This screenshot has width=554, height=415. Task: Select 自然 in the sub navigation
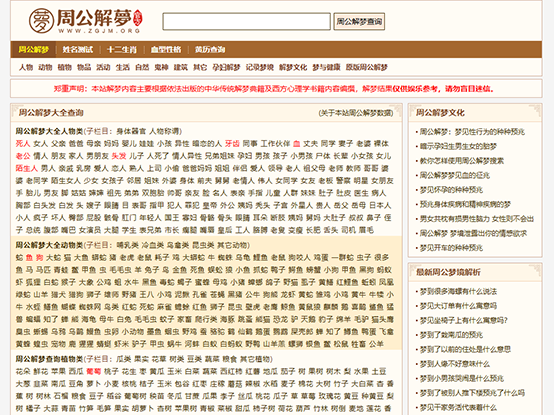click(142, 67)
